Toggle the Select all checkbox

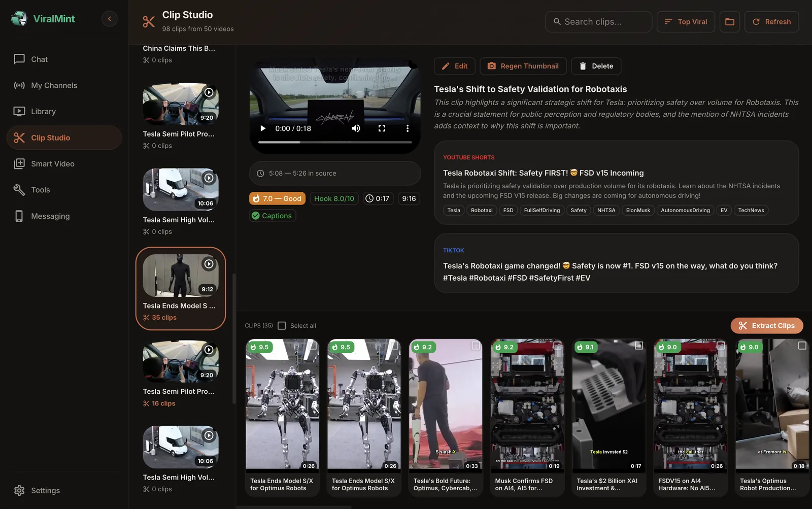[x=282, y=326]
